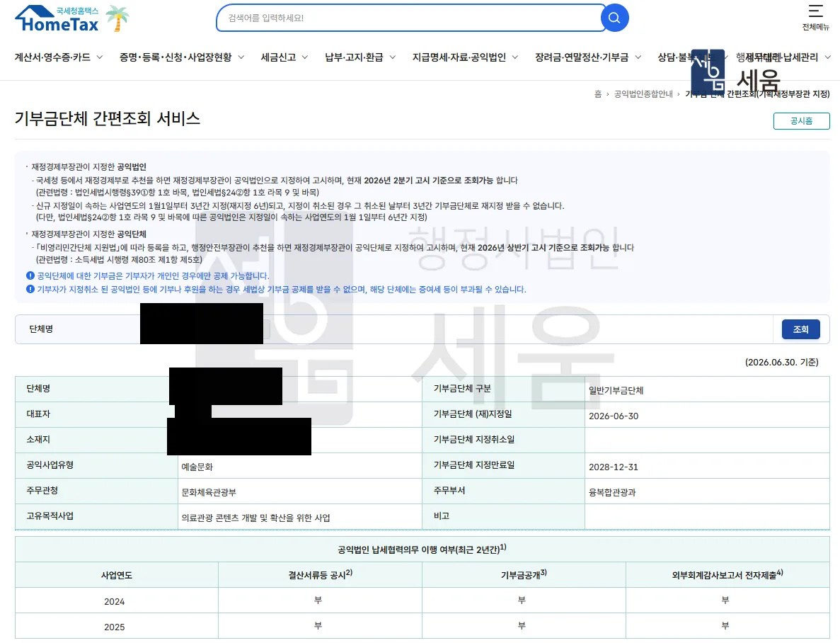Click the 기부금단체 간편조회 서비스 heading

(107, 118)
